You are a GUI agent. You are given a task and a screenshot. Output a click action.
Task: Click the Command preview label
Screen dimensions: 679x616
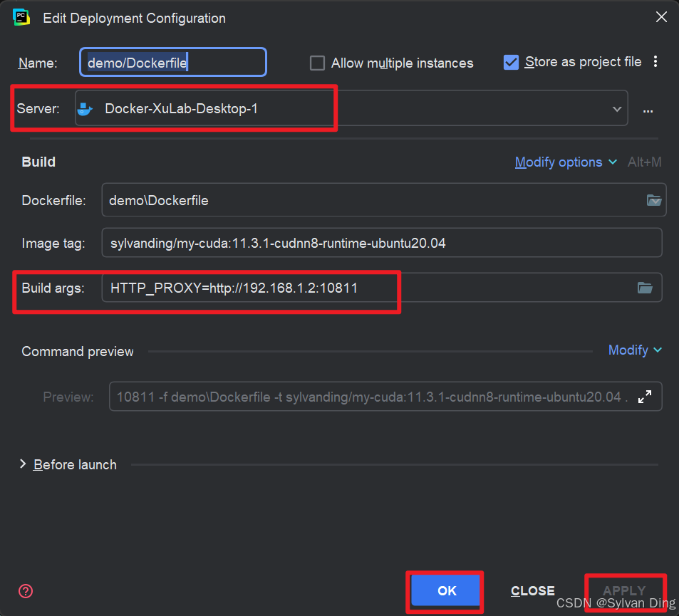point(78,352)
